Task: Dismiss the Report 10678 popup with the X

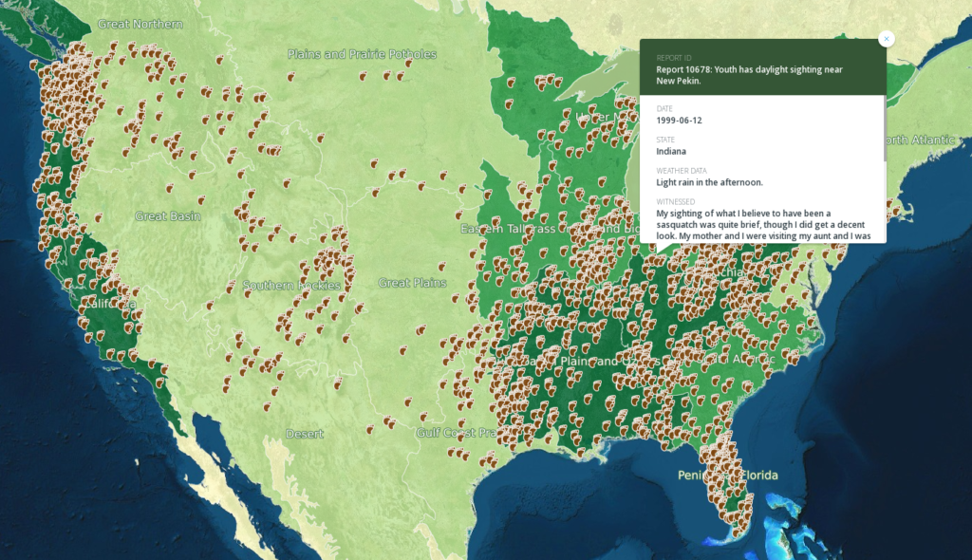Action: coord(886,38)
